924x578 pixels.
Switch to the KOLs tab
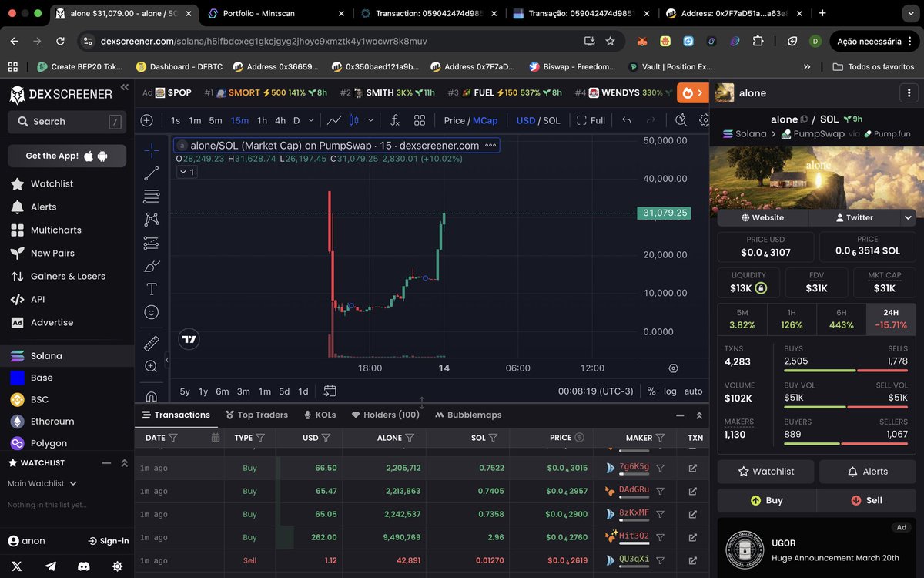tap(320, 415)
